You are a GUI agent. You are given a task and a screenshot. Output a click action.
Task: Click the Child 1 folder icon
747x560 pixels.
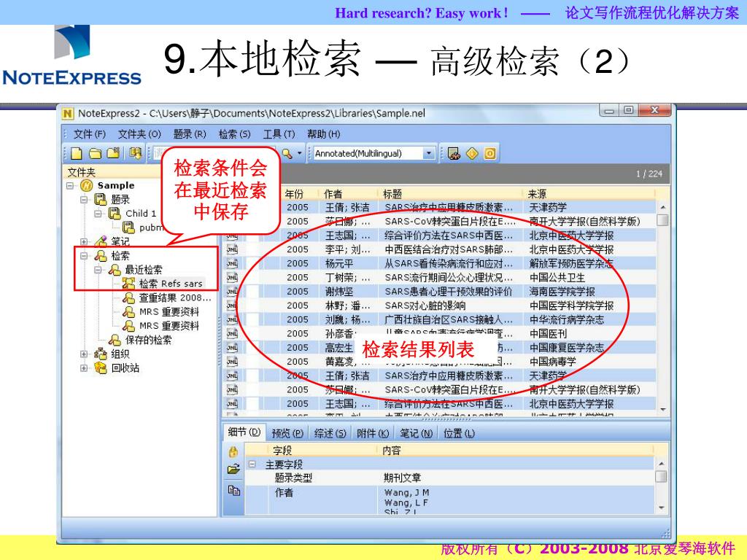[x=115, y=214]
